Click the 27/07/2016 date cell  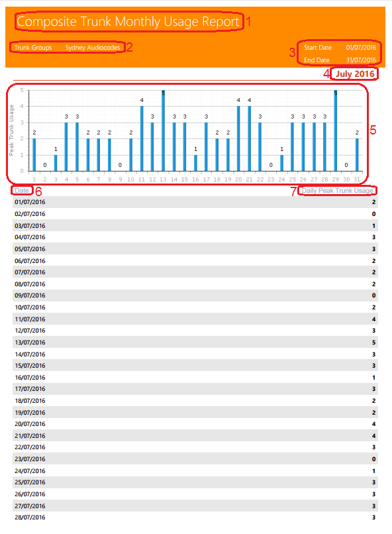(30, 506)
